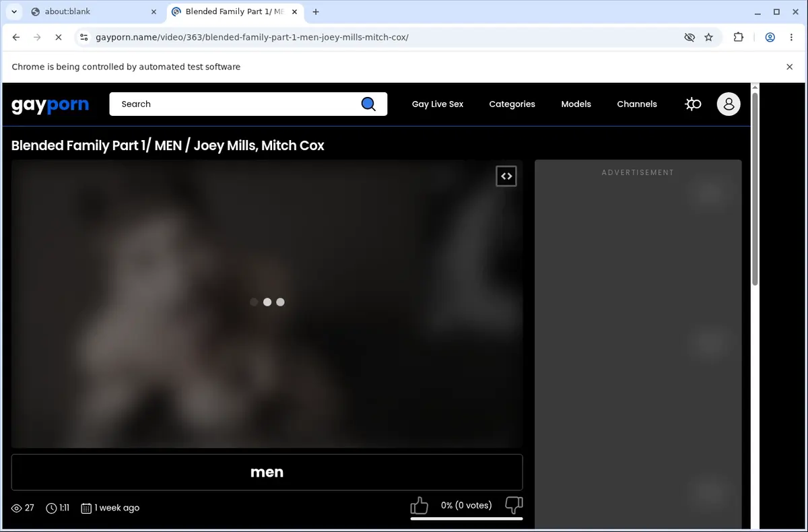Click the rating bar under votes
This screenshot has width=808, height=532.
tap(467, 519)
